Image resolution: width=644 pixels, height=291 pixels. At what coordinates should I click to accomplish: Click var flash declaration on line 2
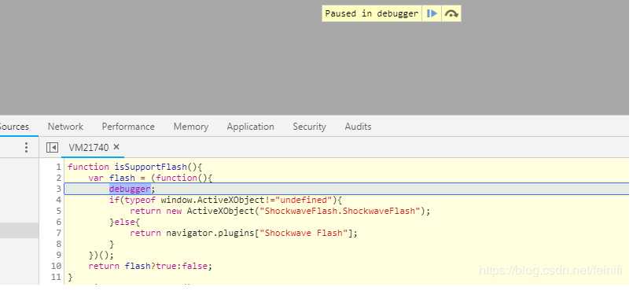point(112,178)
